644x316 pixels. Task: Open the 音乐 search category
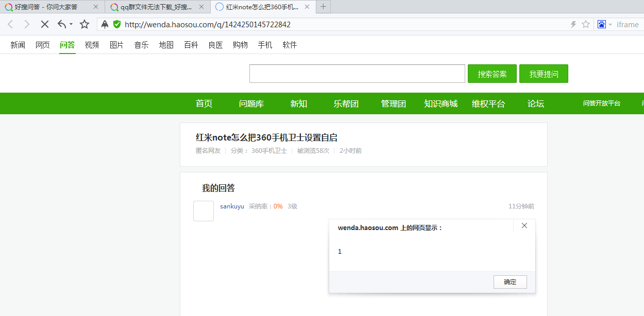click(x=141, y=45)
